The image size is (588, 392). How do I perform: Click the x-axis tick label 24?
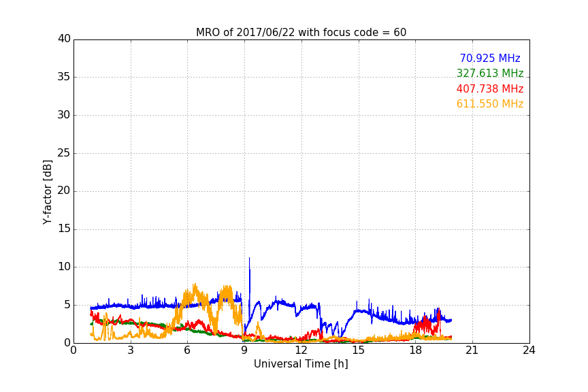(x=529, y=350)
